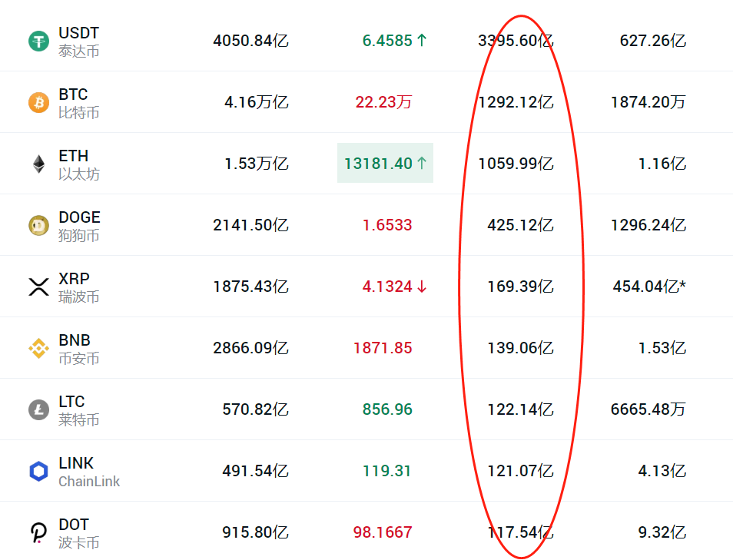This screenshot has height=560, width=733.
Task: Select BNB volume 139.06亿
Action: (521, 348)
